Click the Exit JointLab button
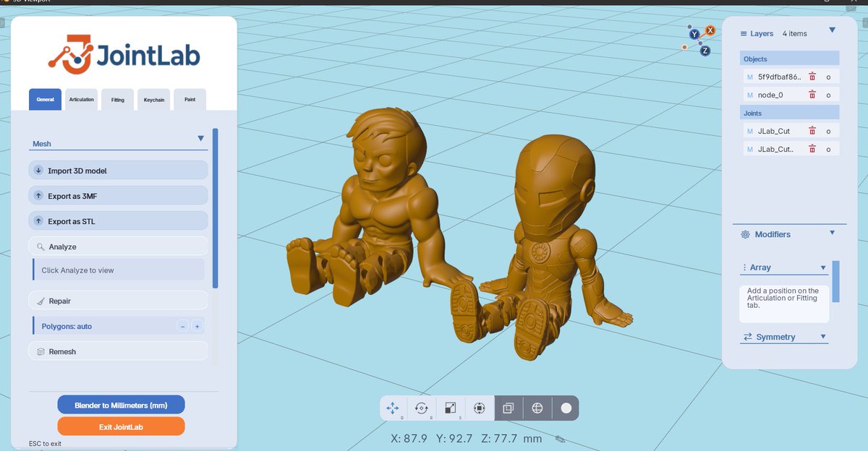868x451 pixels. coord(122,426)
